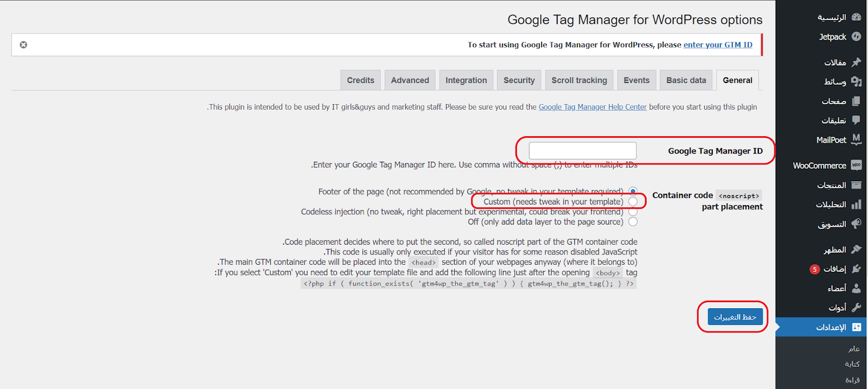Open Google Tag Manager Help Center link
The image size is (868, 389).
coord(592,107)
